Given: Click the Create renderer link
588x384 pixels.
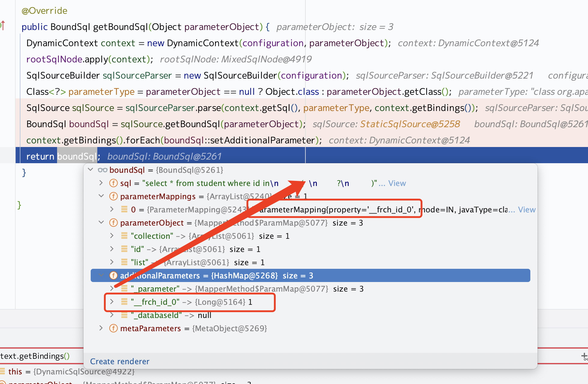Looking at the screenshot, I should [120, 361].
